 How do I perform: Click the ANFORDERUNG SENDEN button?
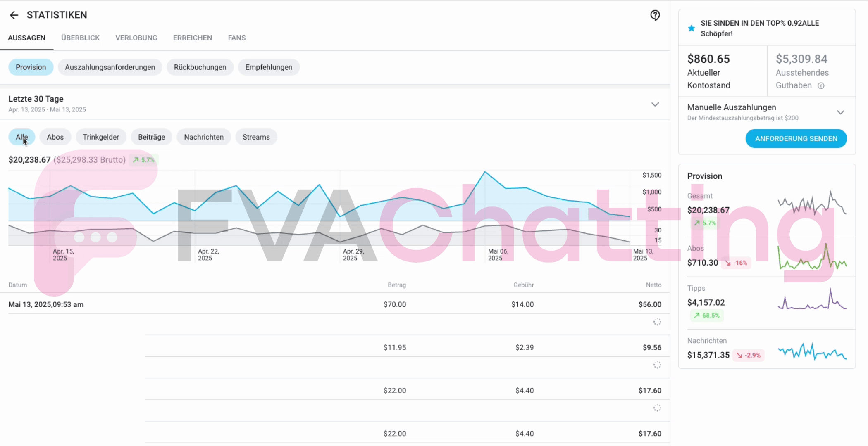pos(795,138)
